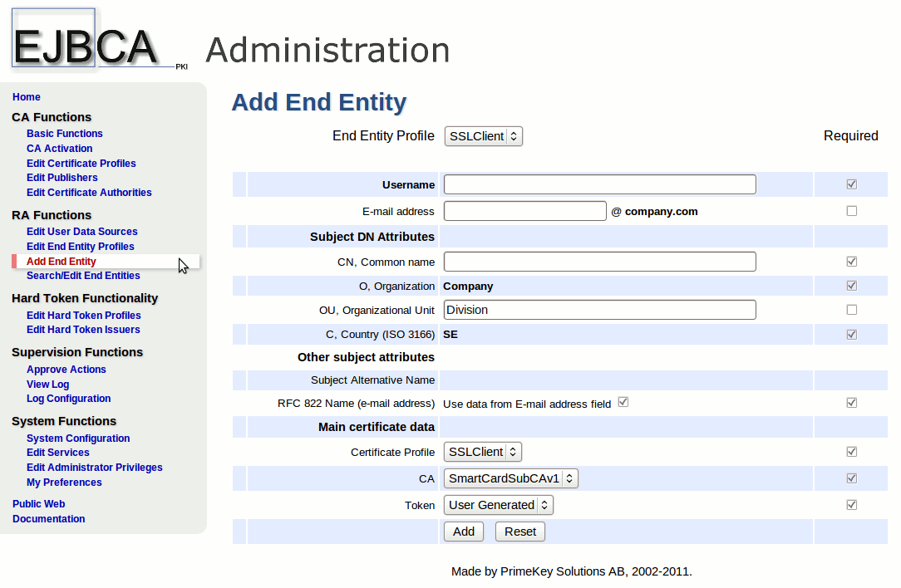This screenshot has height=588, width=901.
Task: Open Edit Administrator Privileges
Action: [94, 468]
